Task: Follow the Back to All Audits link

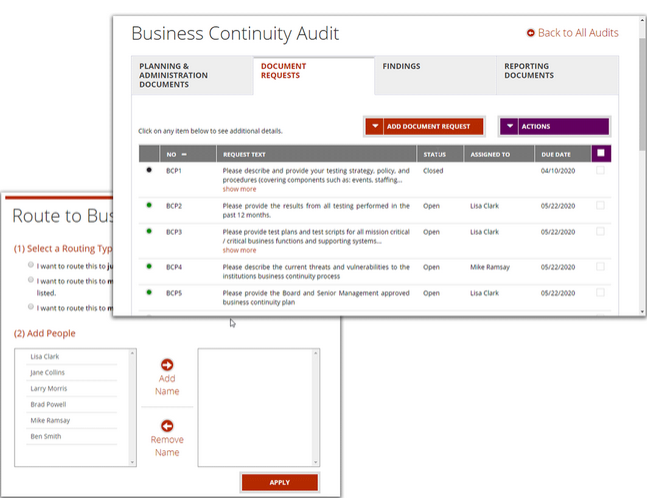Action: (x=577, y=33)
